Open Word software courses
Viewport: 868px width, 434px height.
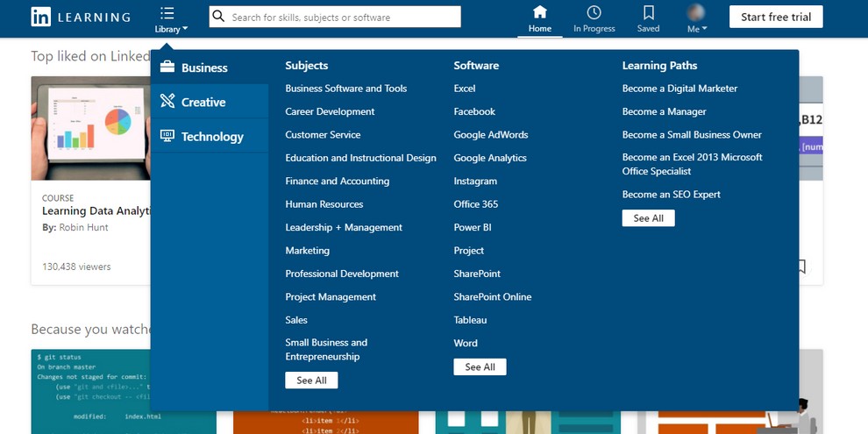pos(466,343)
